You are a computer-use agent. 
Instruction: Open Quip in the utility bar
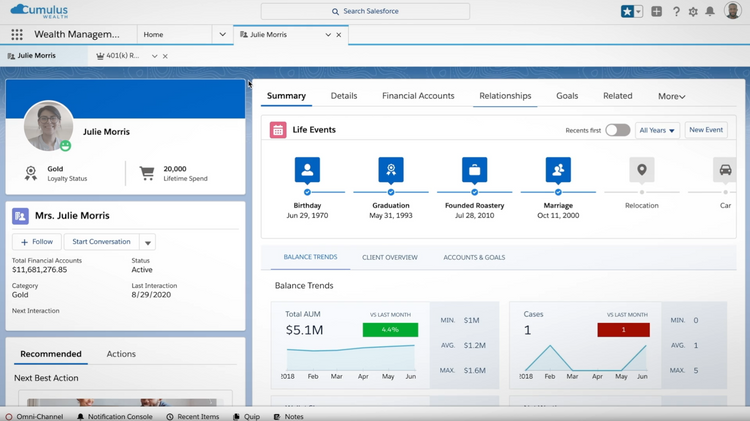click(x=247, y=417)
